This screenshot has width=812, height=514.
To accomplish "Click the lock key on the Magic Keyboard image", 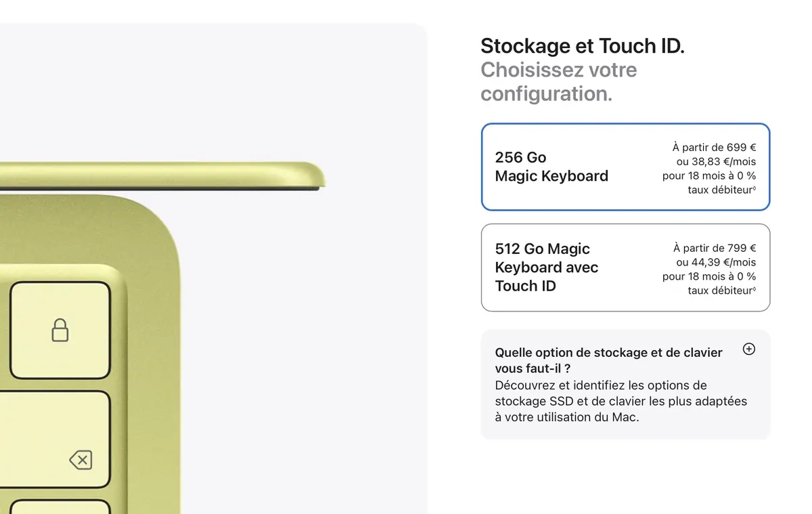I will [x=60, y=331].
